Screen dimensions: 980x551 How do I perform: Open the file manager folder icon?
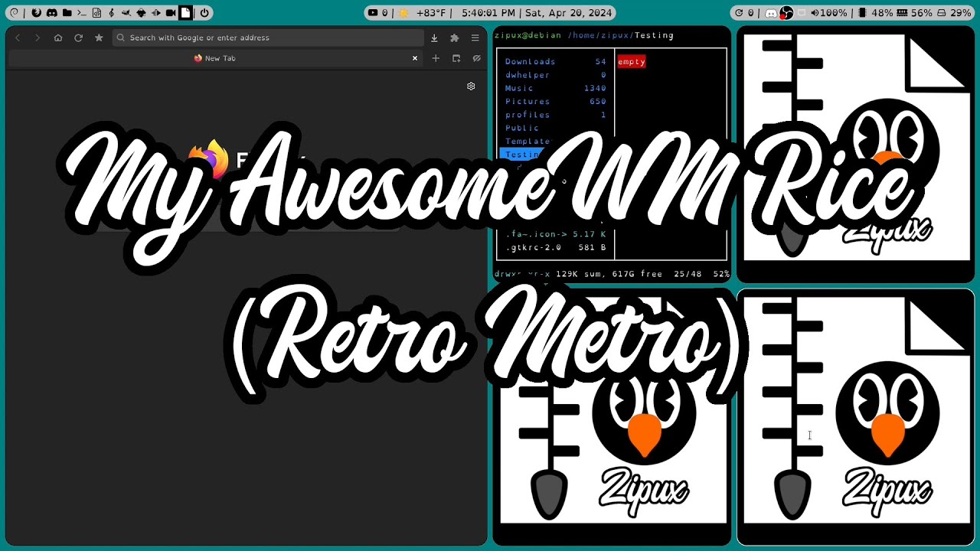(x=67, y=13)
